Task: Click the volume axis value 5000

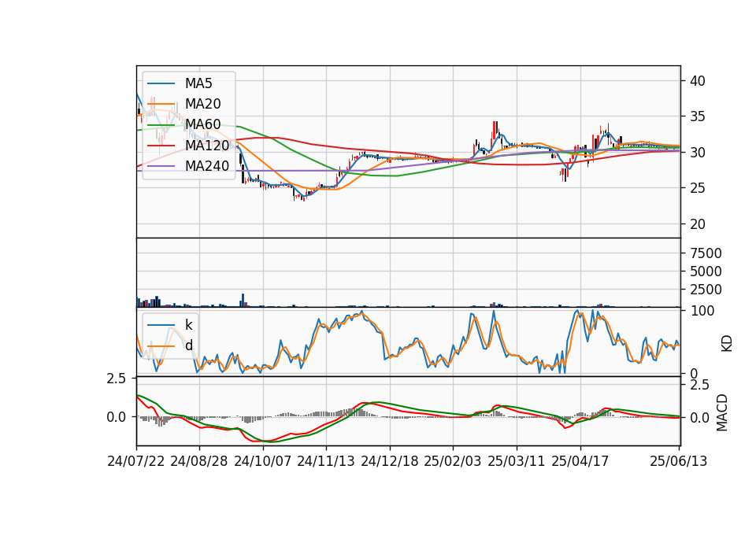Action: pos(706,271)
